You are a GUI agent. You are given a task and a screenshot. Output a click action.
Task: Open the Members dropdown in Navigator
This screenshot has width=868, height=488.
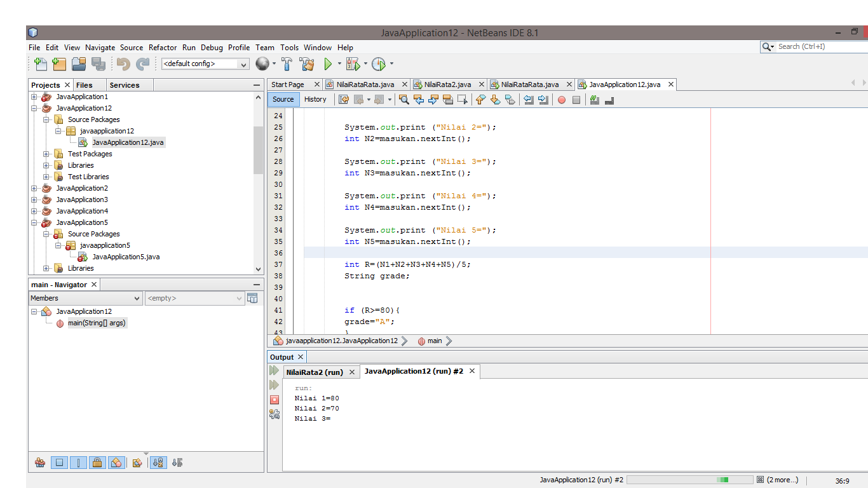click(86, 298)
